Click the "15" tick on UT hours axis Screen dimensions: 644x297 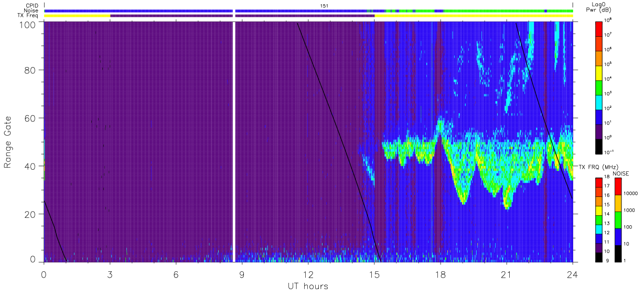[x=374, y=274]
